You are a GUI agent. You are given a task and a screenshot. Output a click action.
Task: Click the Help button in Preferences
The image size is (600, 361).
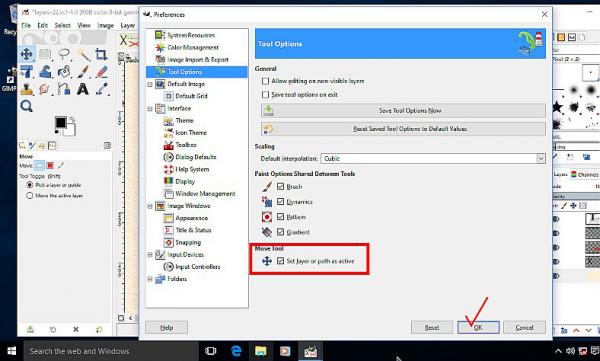click(166, 327)
